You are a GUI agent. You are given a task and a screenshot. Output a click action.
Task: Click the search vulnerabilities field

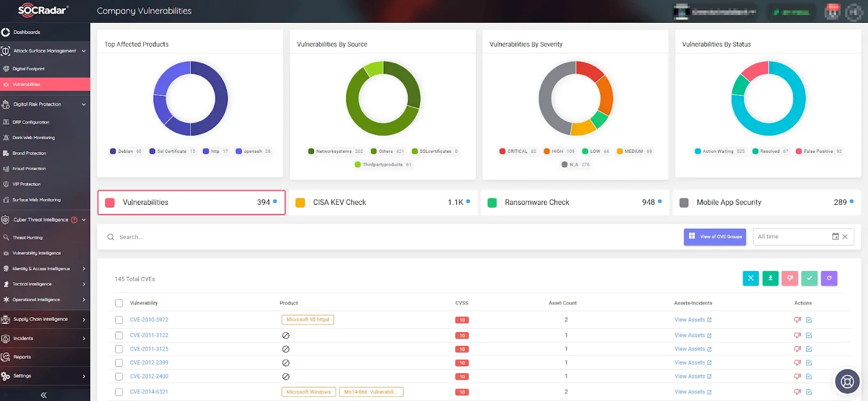[x=391, y=237]
